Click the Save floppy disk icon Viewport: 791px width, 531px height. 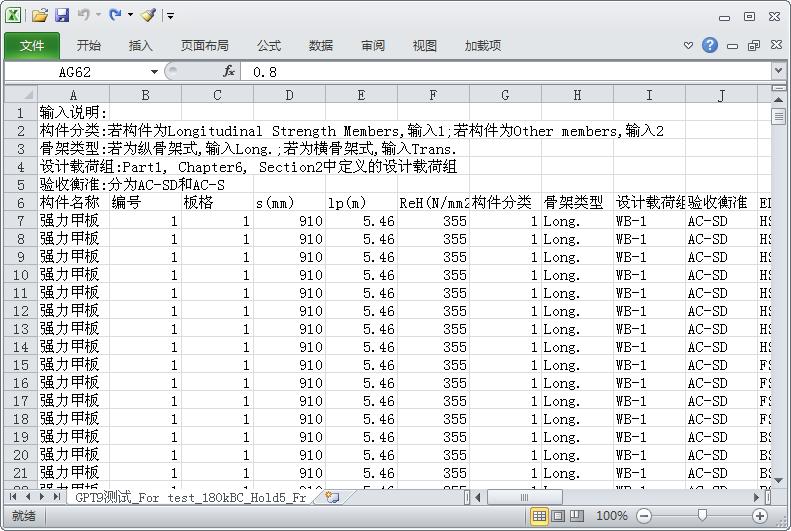[62, 16]
